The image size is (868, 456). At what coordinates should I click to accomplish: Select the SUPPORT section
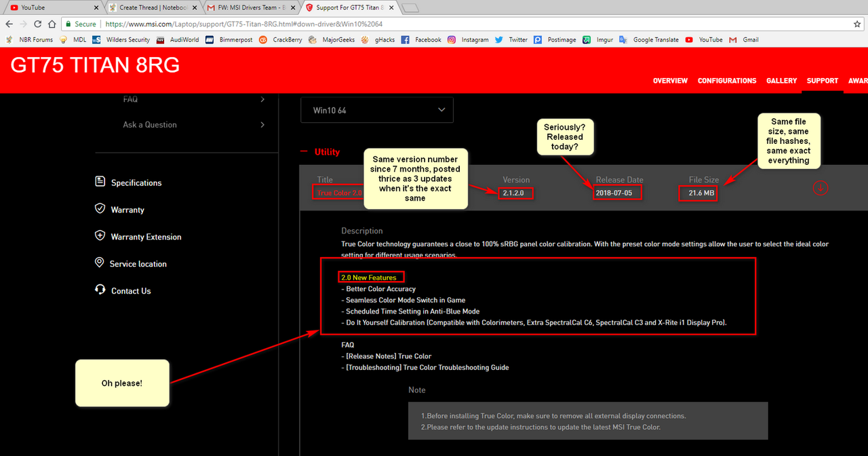click(823, 81)
